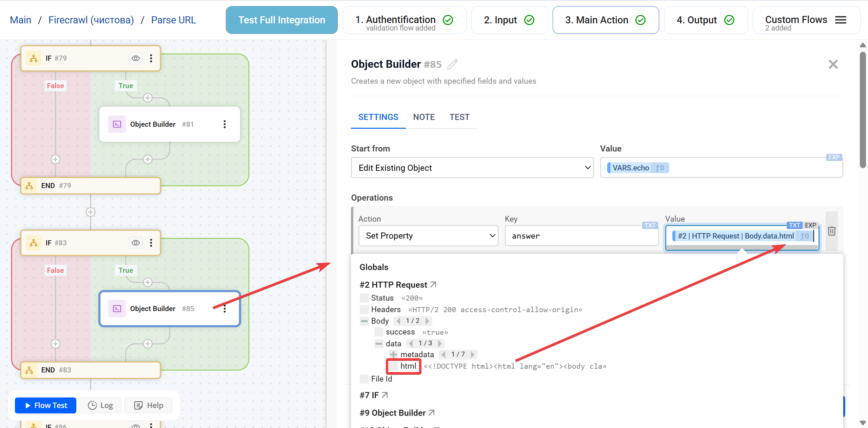Click the Key input field containing answer

pos(581,236)
